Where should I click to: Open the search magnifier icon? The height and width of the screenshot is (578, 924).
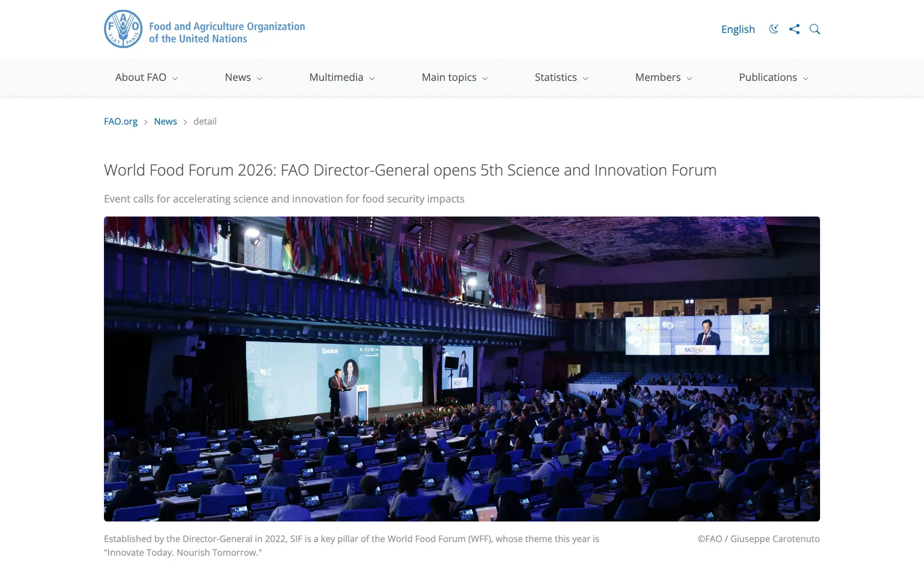click(x=815, y=29)
